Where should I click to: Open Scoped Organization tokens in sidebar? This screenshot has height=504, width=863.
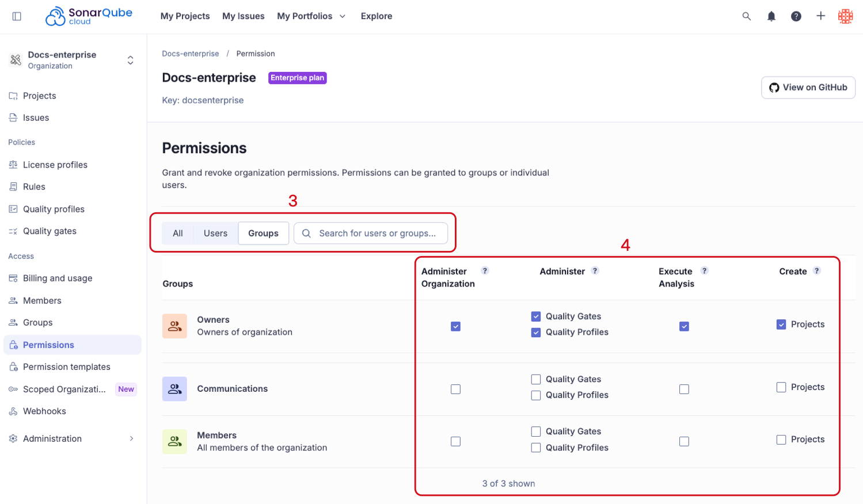[72, 389]
